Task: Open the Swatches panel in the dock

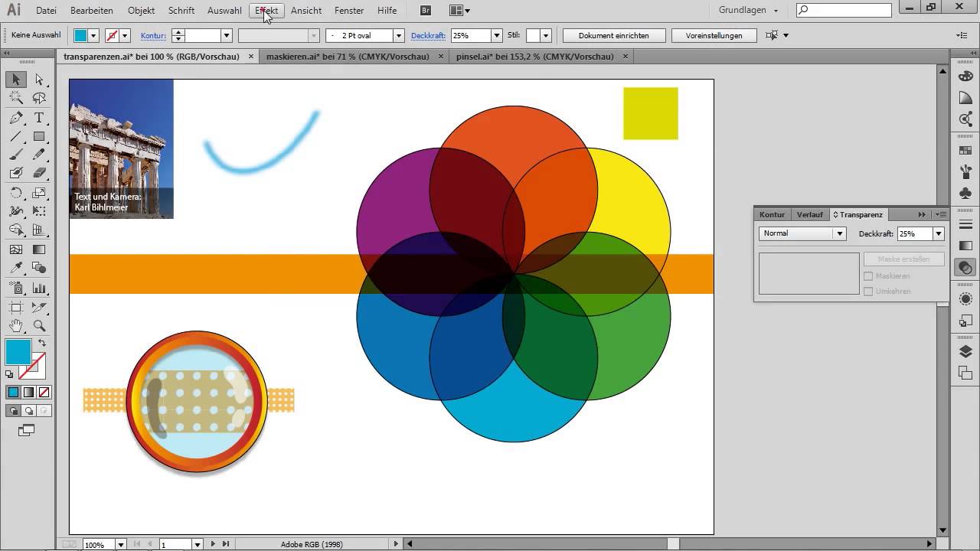Action: 965,150
